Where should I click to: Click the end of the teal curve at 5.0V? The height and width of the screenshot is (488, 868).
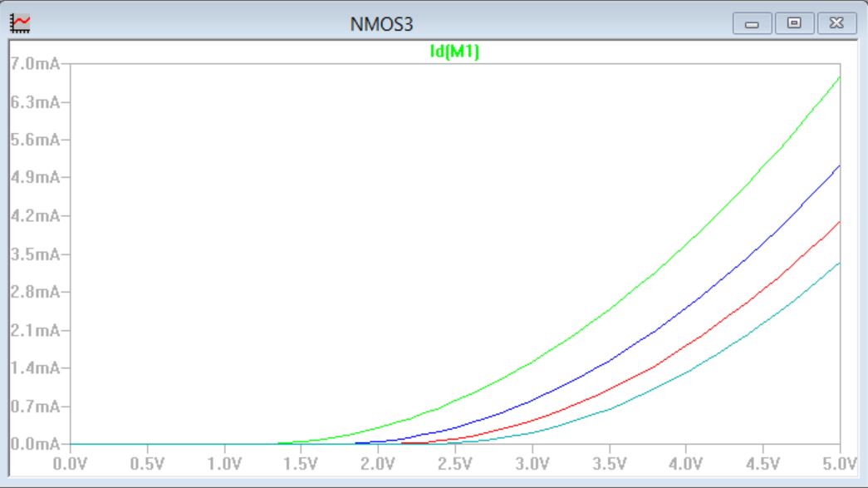coord(839,264)
